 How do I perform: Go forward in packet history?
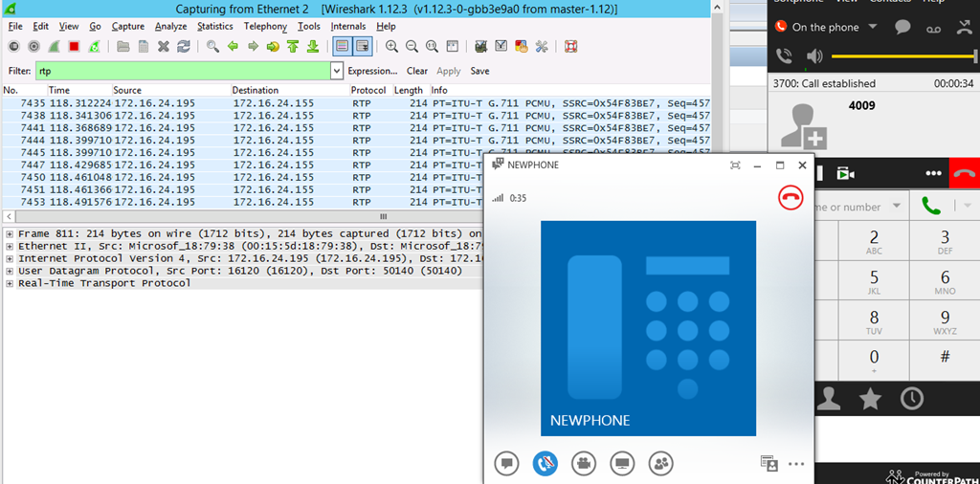tap(253, 46)
